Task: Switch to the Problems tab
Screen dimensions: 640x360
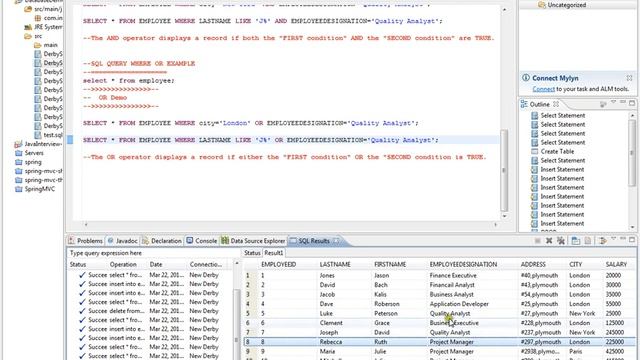Action: [x=86, y=241]
